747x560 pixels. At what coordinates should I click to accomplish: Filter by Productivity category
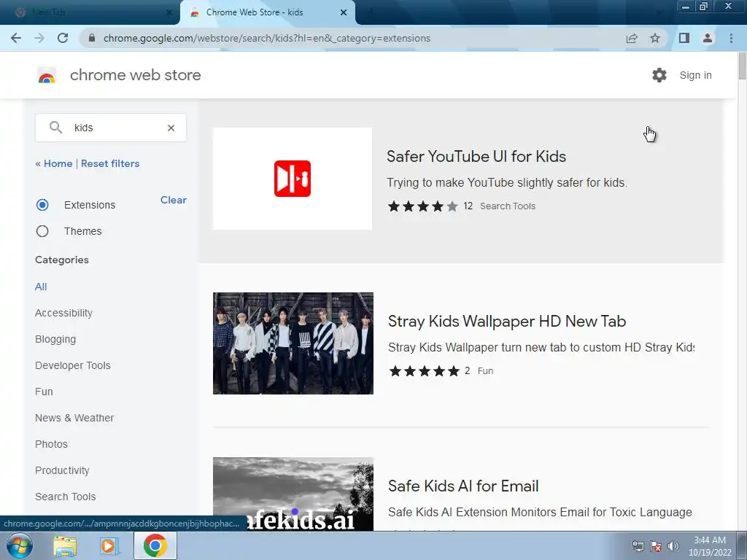point(63,470)
